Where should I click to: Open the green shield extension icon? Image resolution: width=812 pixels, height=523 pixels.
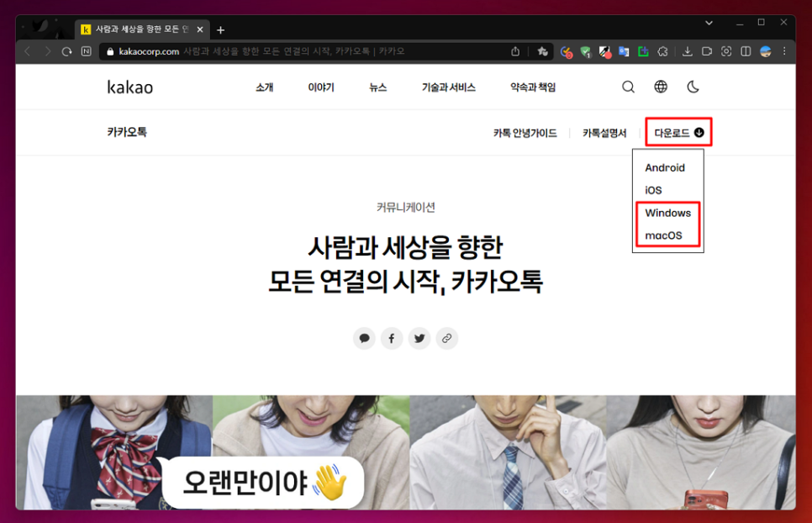click(586, 52)
